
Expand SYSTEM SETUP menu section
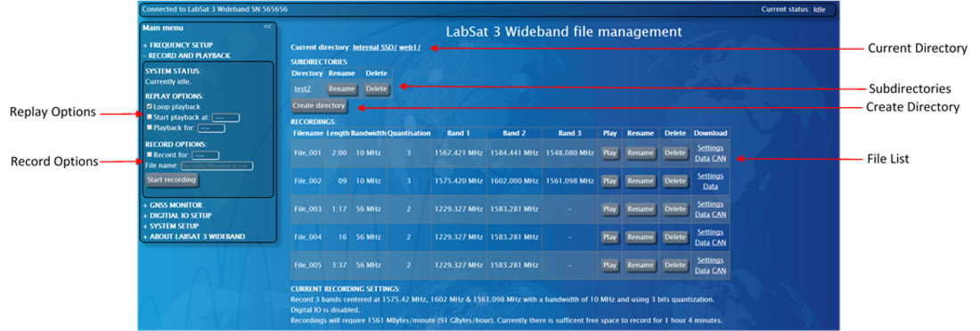coord(171,226)
